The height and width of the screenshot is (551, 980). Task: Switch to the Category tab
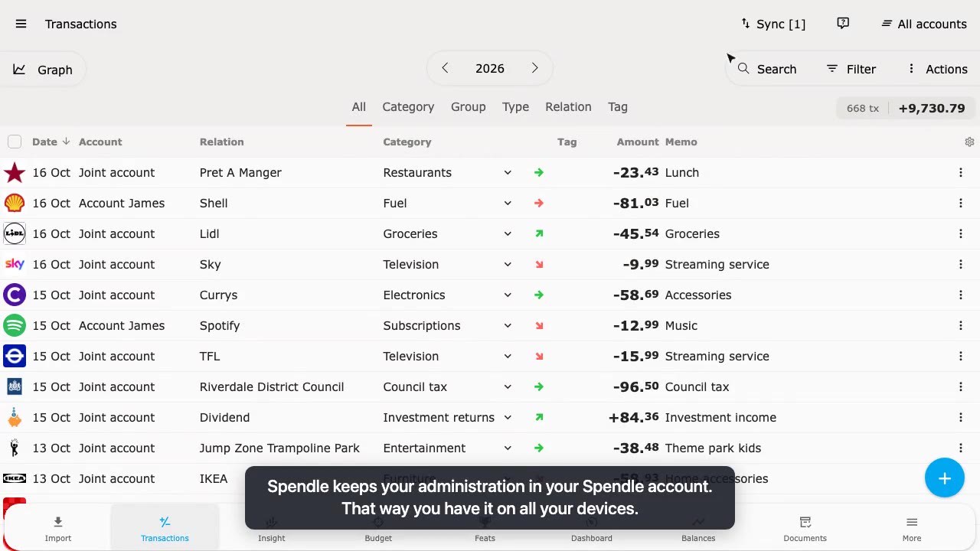[408, 107]
